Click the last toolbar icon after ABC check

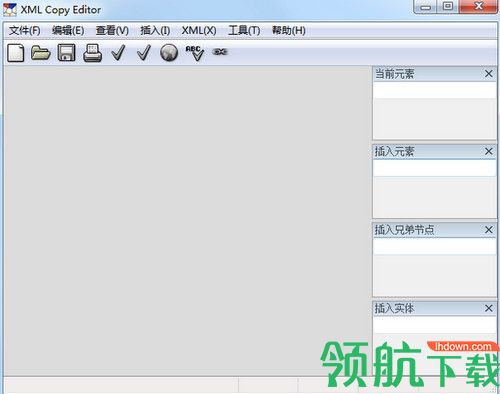(x=220, y=52)
